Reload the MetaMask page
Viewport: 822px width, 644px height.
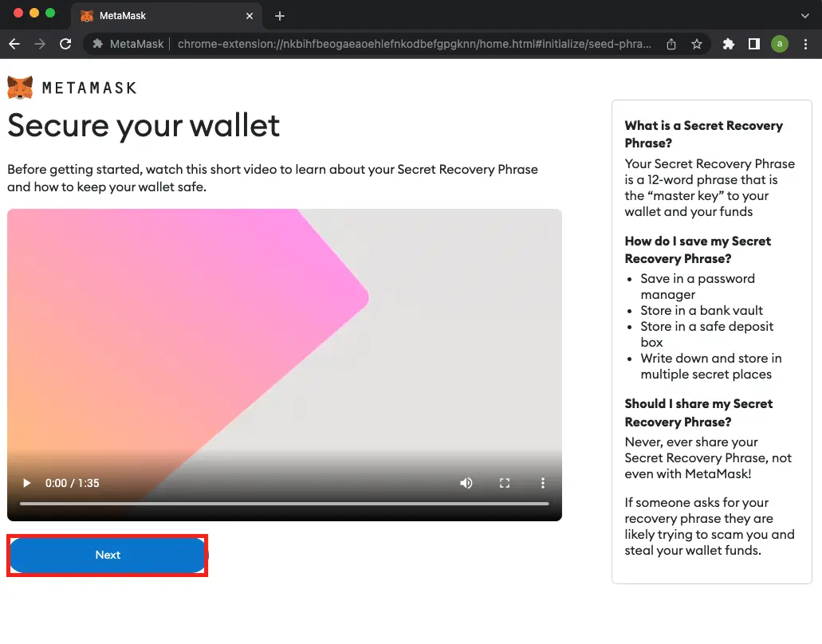click(x=65, y=44)
